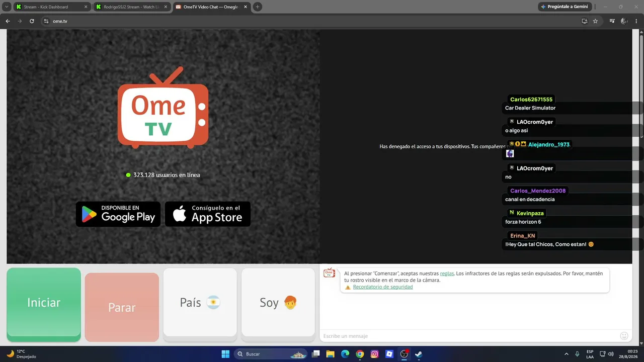The height and width of the screenshot is (362, 644).
Task: Open the Google Play download badge
Action: pos(118,214)
